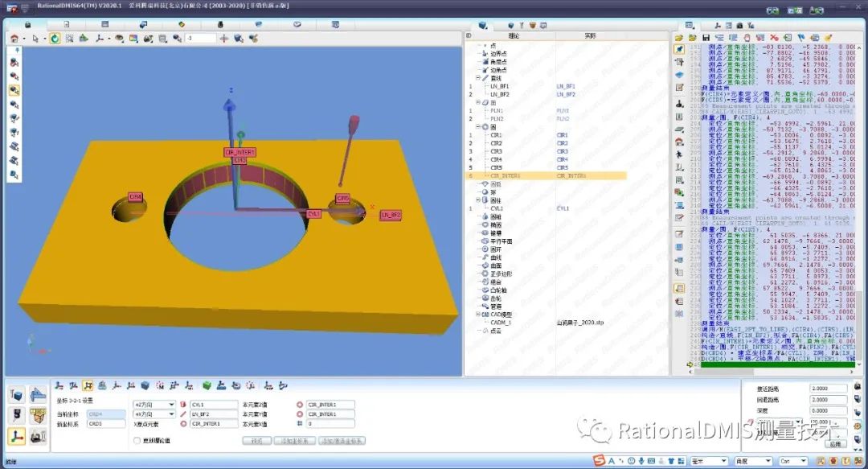Collapse the circle (圆) tree node
Image resolution: width=868 pixels, height=469 pixels.
click(x=479, y=127)
